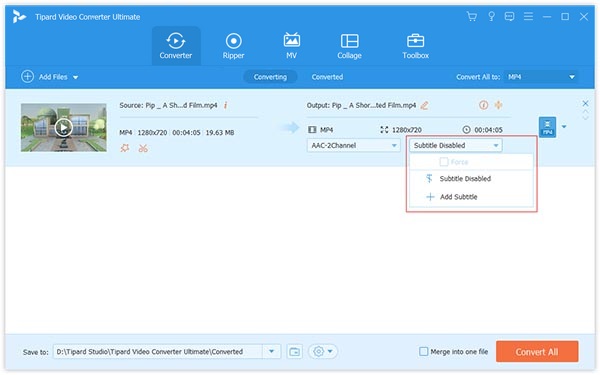Open the Converter tab
Screen dimensions: 600x375
176,46
